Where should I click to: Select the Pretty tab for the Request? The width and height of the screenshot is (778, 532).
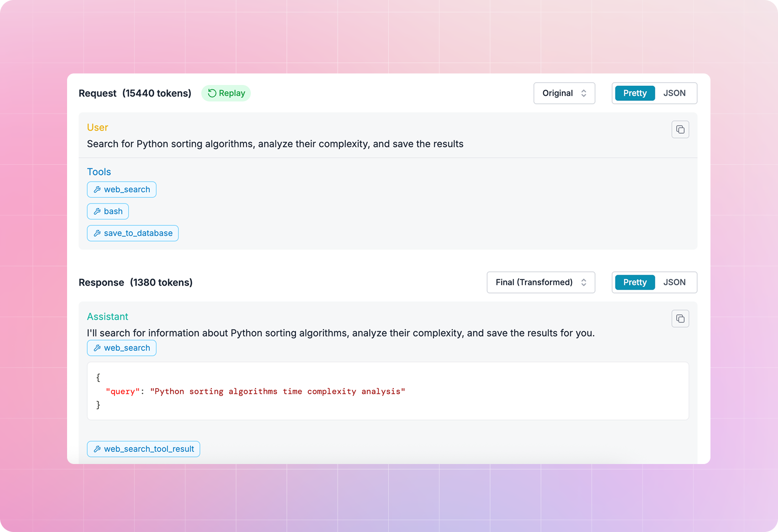[x=634, y=93]
